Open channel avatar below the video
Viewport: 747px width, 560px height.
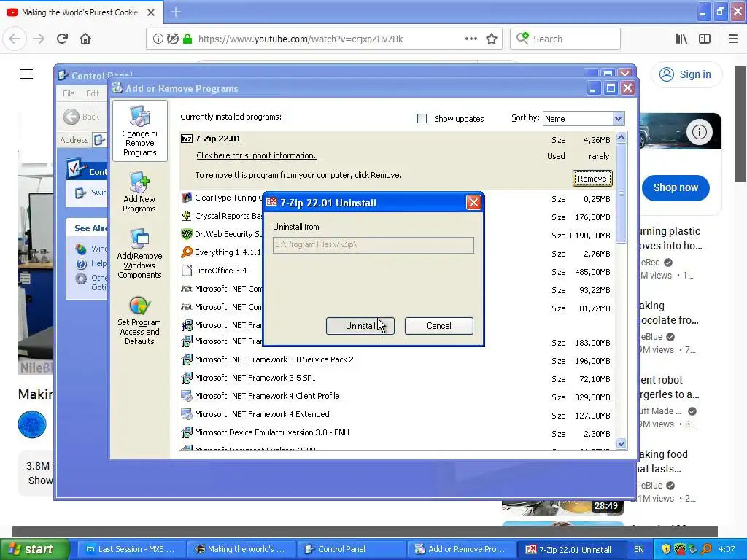(32, 424)
